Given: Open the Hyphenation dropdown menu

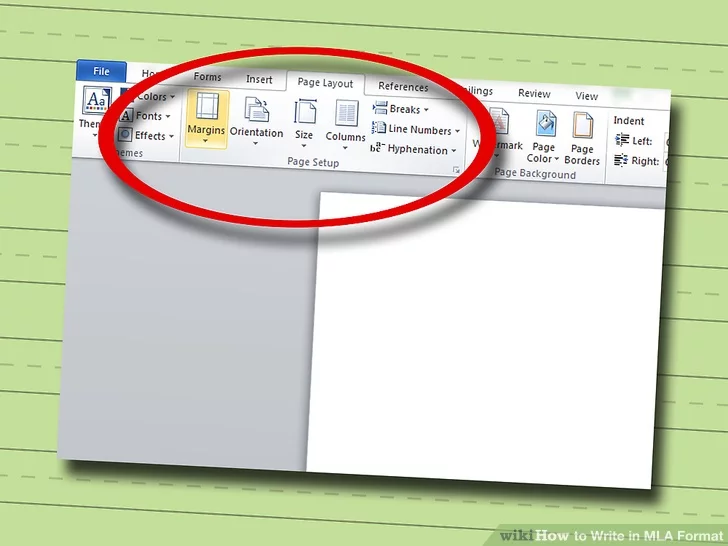Looking at the screenshot, I should pyautogui.click(x=413, y=150).
